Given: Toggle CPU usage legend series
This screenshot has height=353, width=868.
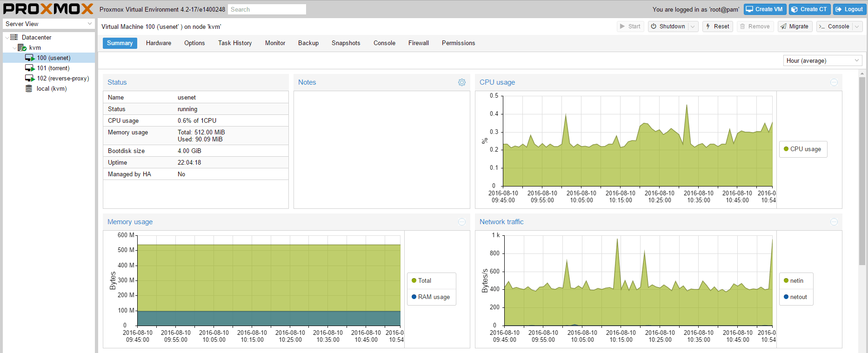Looking at the screenshot, I should click(802, 149).
